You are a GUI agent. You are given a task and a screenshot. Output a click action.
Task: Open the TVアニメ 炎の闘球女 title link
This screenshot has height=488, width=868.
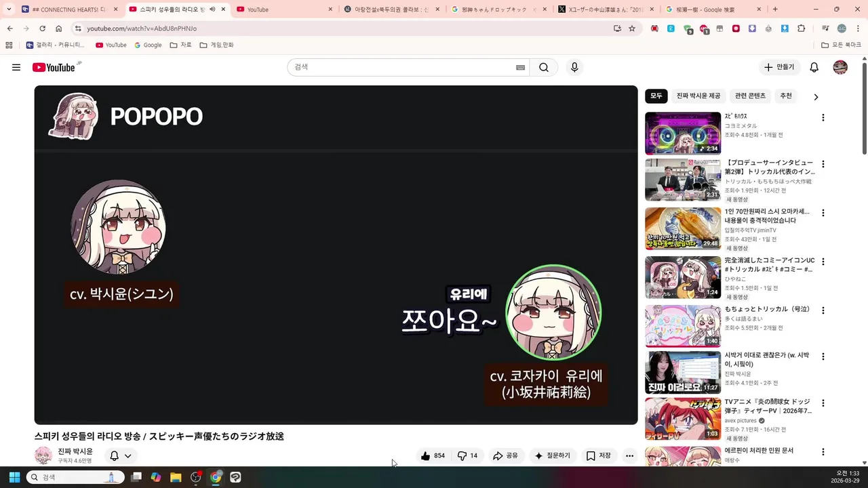tap(768, 407)
